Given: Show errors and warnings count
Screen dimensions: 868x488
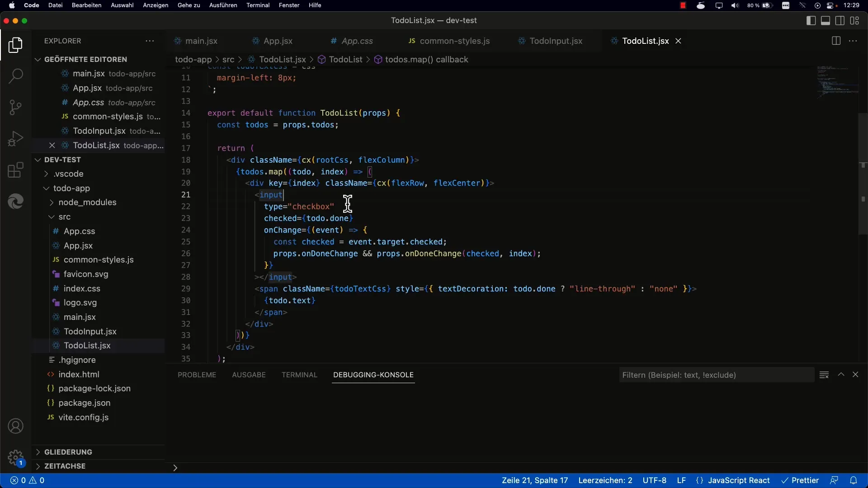Looking at the screenshot, I should 28,480.
